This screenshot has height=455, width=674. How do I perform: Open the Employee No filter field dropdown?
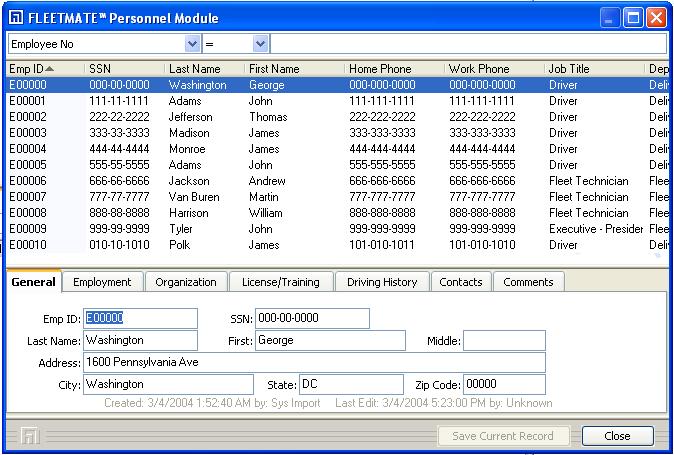coord(192,44)
